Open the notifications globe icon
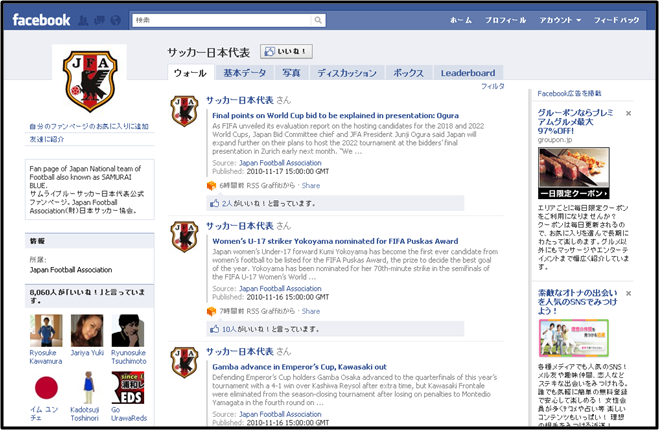 tap(115, 20)
